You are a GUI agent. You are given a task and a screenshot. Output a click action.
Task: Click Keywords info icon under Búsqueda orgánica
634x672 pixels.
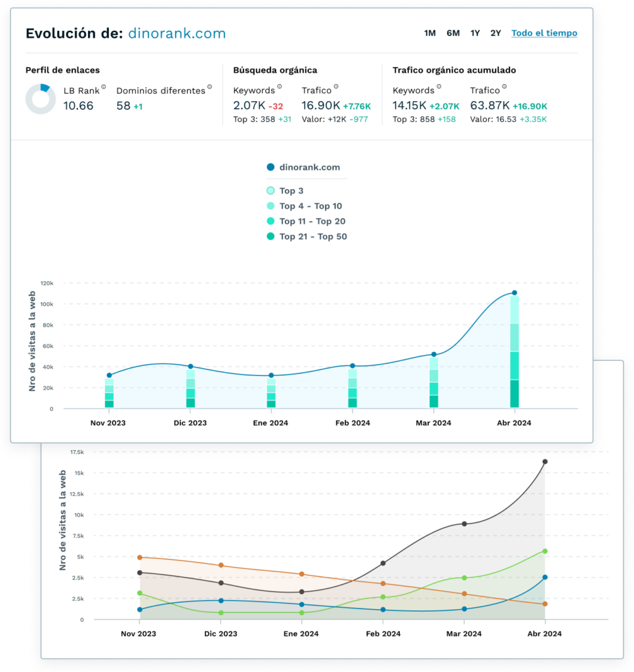[x=279, y=87]
